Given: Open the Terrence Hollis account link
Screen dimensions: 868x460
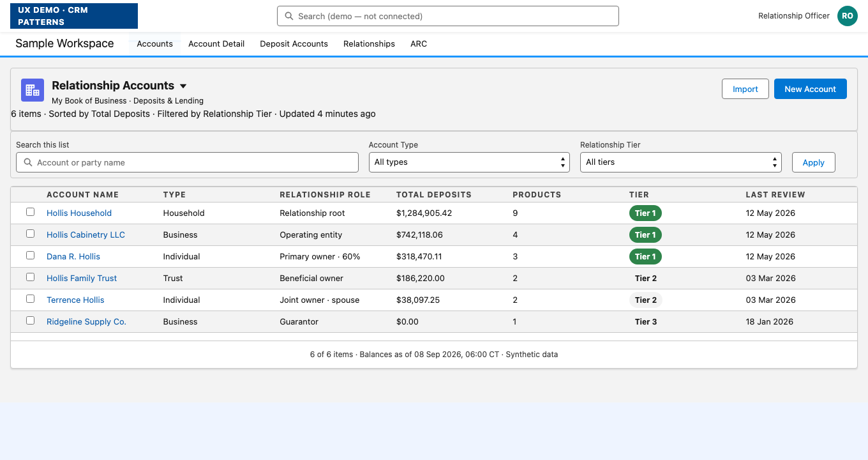Looking at the screenshot, I should [x=75, y=300].
